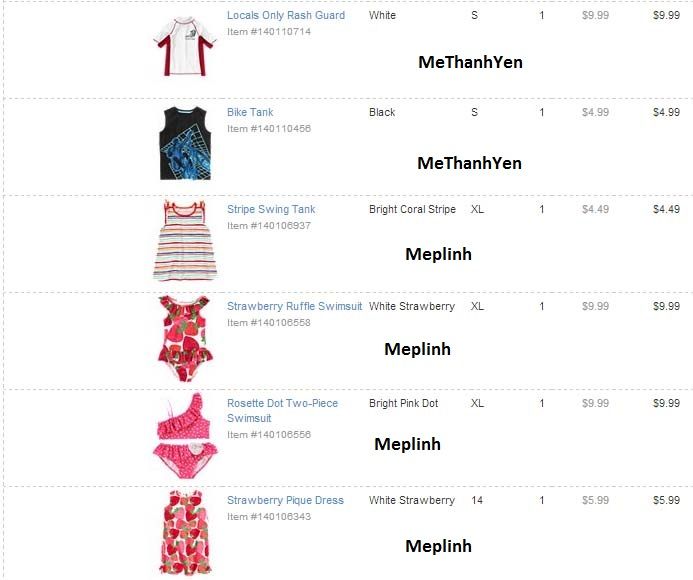Click the $5.99 total for Pique Dress
Image resolution: width=693 pixels, height=580 pixels.
[666, 500]
